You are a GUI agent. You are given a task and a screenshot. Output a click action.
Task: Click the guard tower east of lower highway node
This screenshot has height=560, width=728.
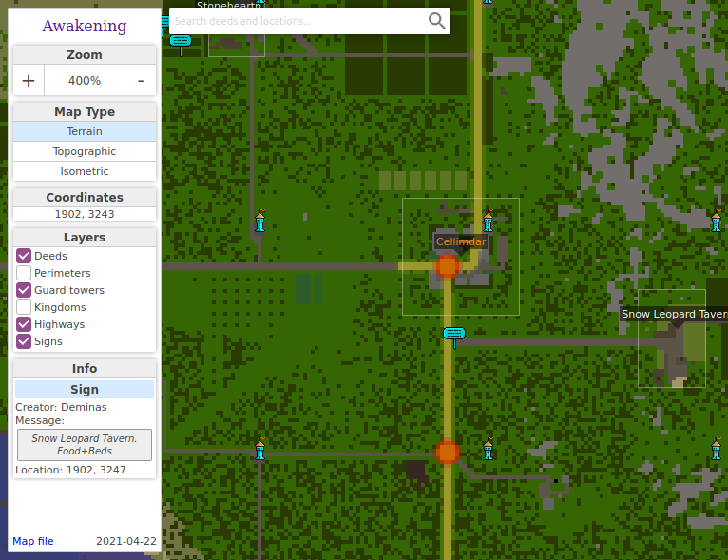488,449
